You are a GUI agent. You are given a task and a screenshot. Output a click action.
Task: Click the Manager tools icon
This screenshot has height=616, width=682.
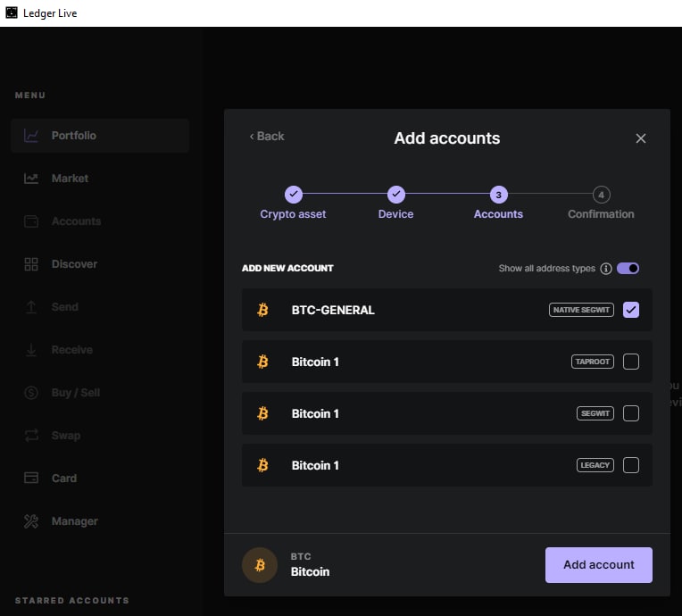point(31,521)
